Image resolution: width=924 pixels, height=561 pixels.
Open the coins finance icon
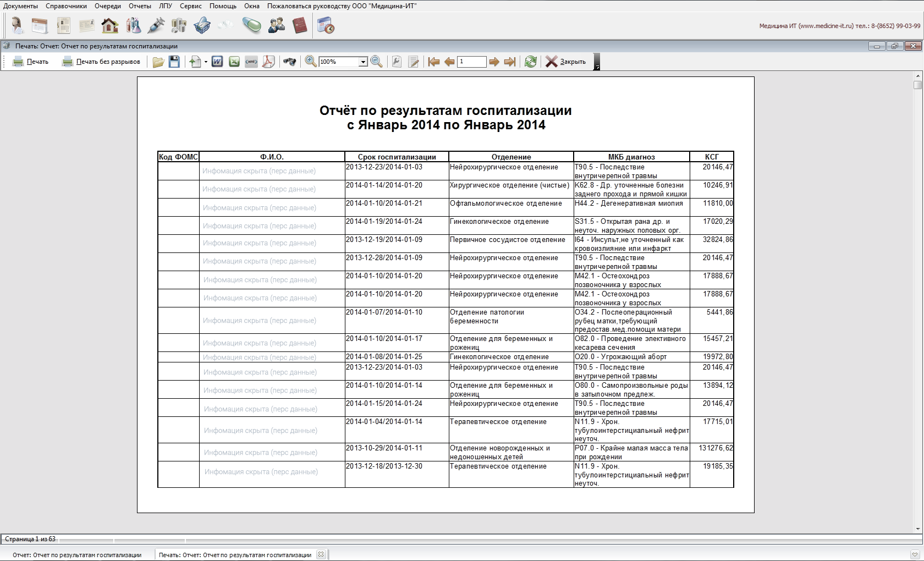click(x=179, y=25)
